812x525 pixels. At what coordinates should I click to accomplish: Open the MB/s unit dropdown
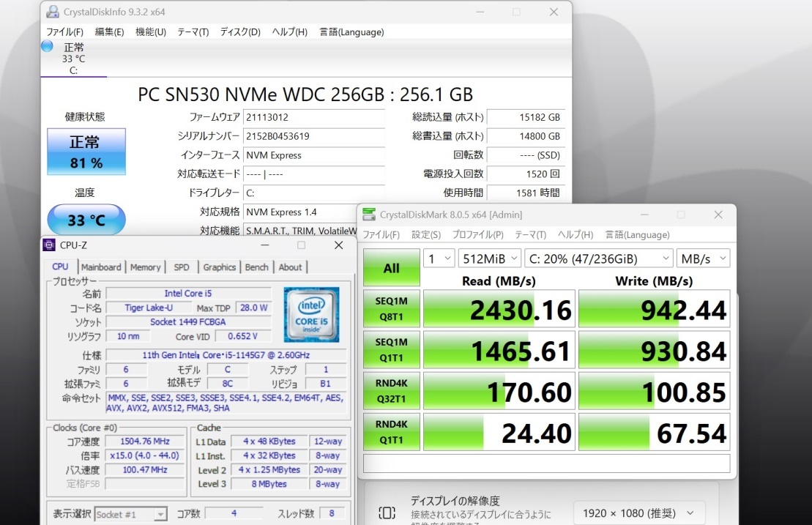[x=704, y=258]
